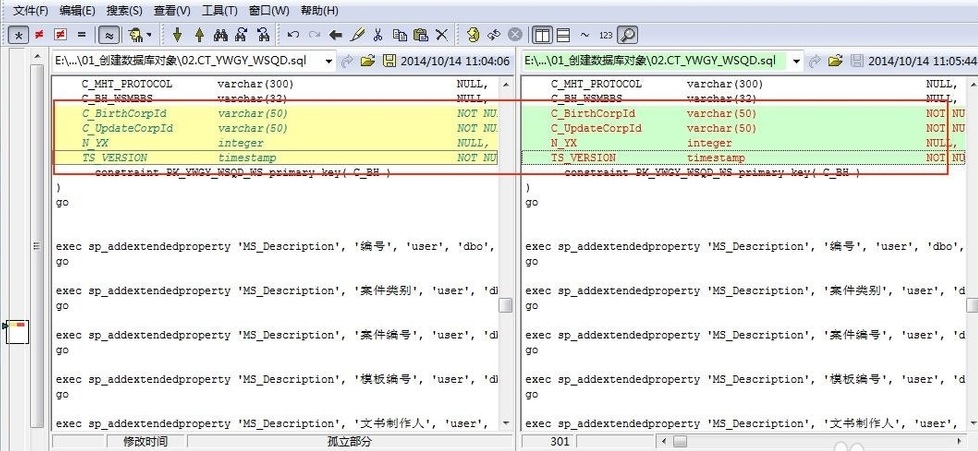Viewport: 978px width, 451px height.
Task: Click the left pane save disk button
Action: click(x=389, y=61)
